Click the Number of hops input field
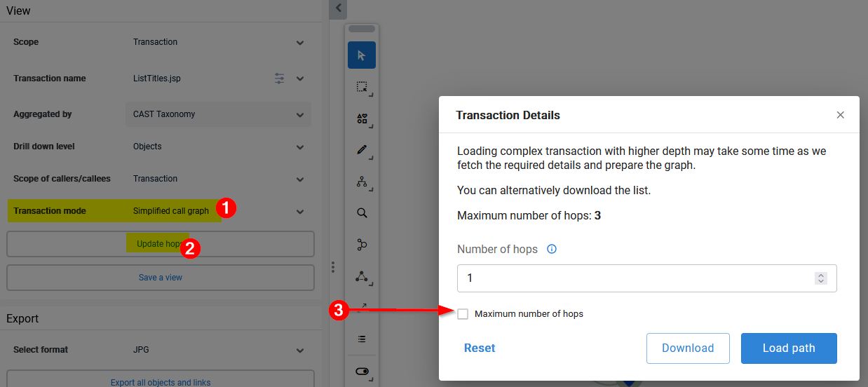Viewport: 868px width, 387px height. [x=646, y=278]
